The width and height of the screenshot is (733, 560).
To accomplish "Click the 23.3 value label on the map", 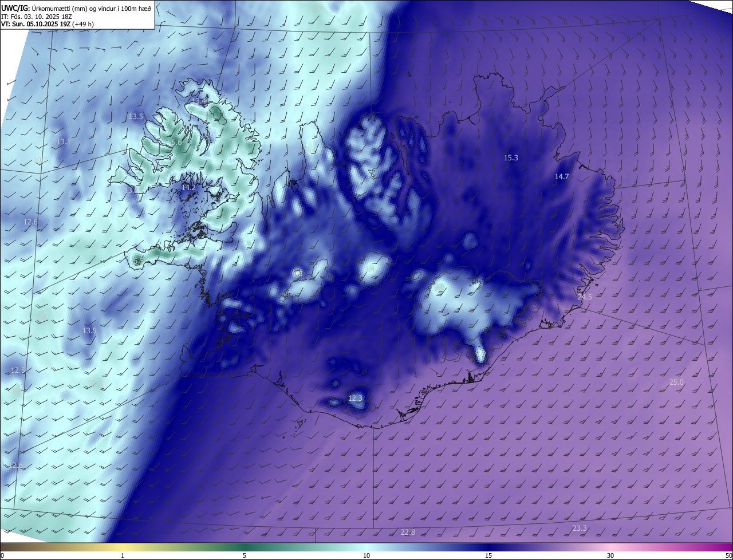I will [580, 529].
